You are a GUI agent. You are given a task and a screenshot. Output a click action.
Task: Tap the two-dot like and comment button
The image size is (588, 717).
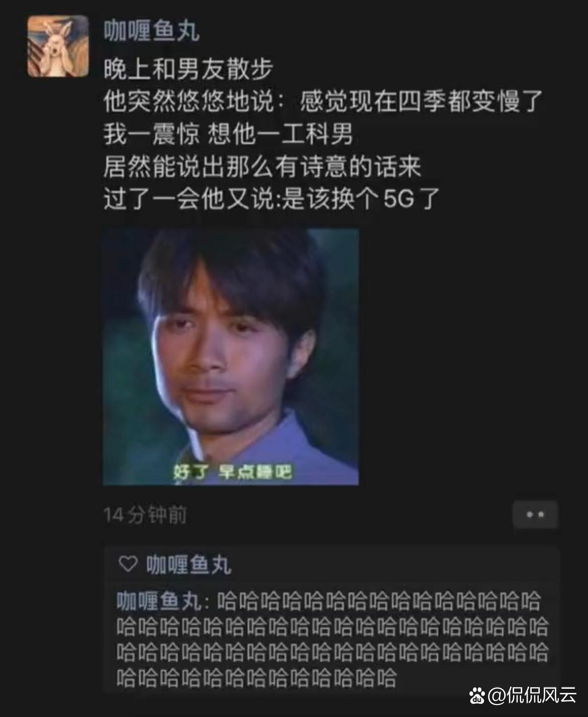pyautogui.click(x=535, y=514)
